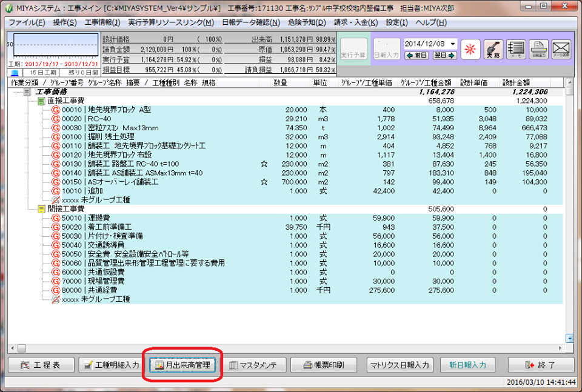Click the 日報出力 printer icon
The width and height of the screenshot is (582, 392).
tap(538, 49)
